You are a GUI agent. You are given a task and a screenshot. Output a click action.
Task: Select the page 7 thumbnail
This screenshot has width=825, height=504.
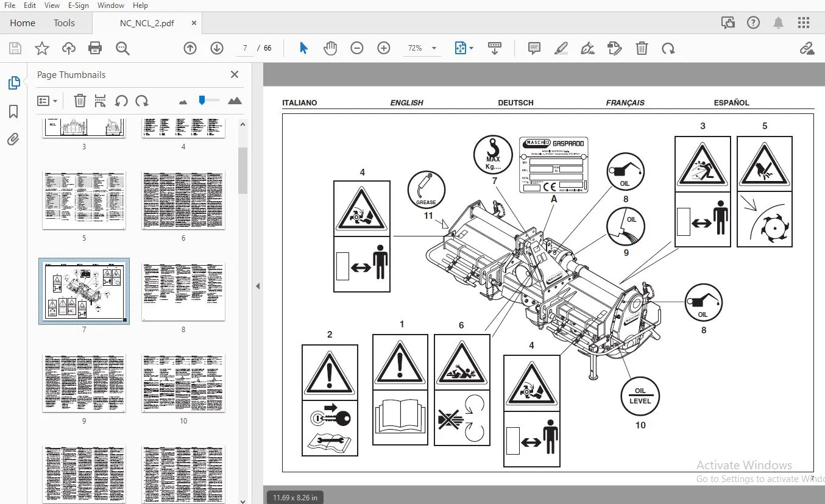(x=84, y=291)
